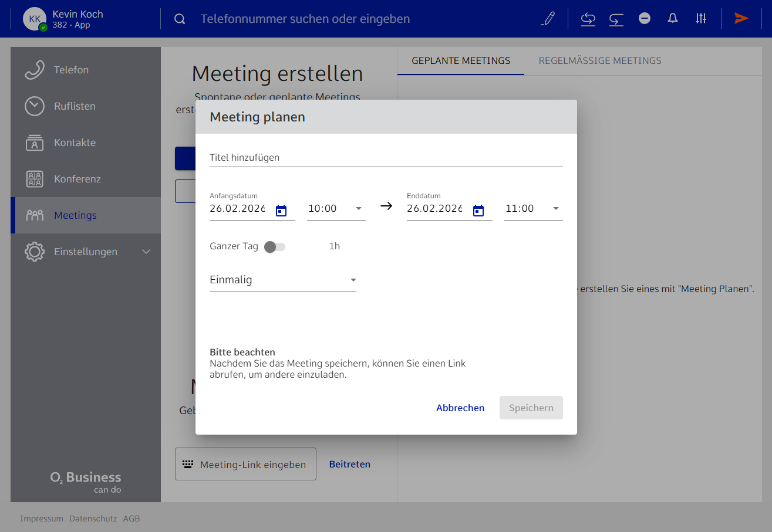Image resolution: width=772 pixels, height=532 pixels.
Task: Cancel the dialog with Abbrechen
Action: coord(460,408)
